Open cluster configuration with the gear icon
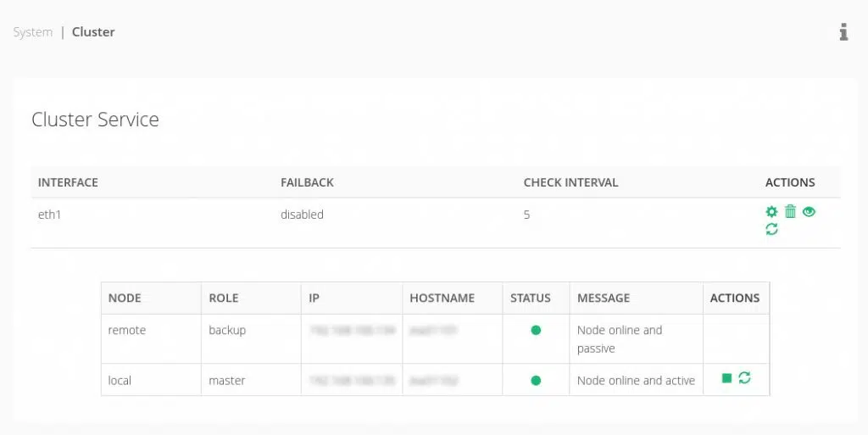This screenshot has width=868, height=435. pos(771,212)
